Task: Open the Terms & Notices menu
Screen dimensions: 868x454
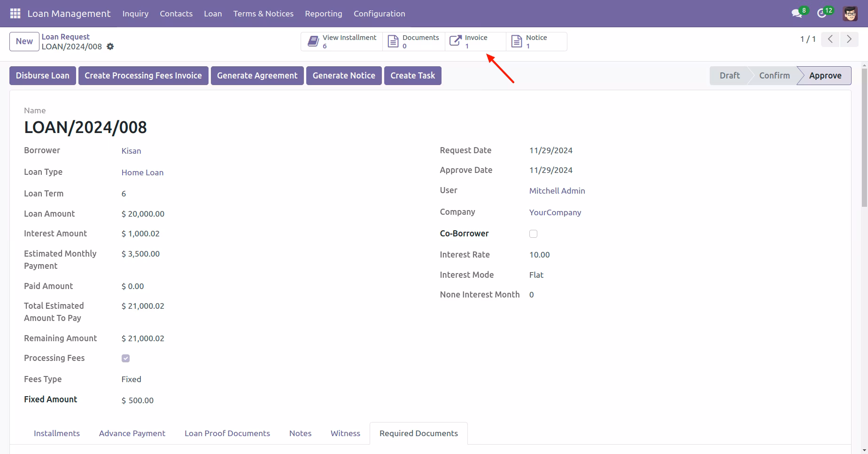Action: (x=263, y=14)
